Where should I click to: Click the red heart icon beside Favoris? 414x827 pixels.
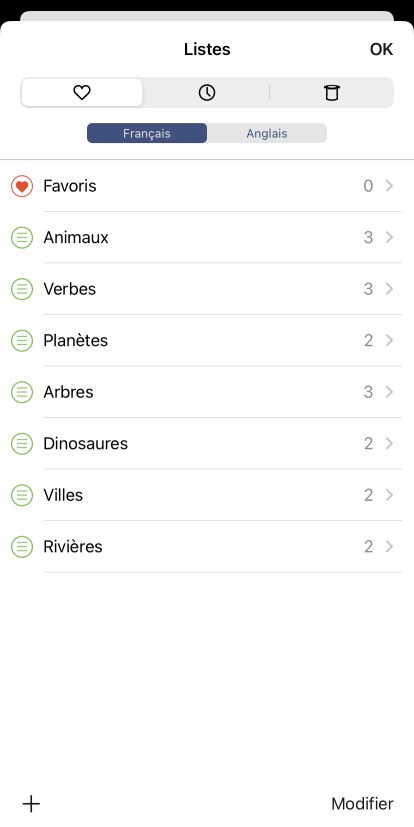(22, 186)
